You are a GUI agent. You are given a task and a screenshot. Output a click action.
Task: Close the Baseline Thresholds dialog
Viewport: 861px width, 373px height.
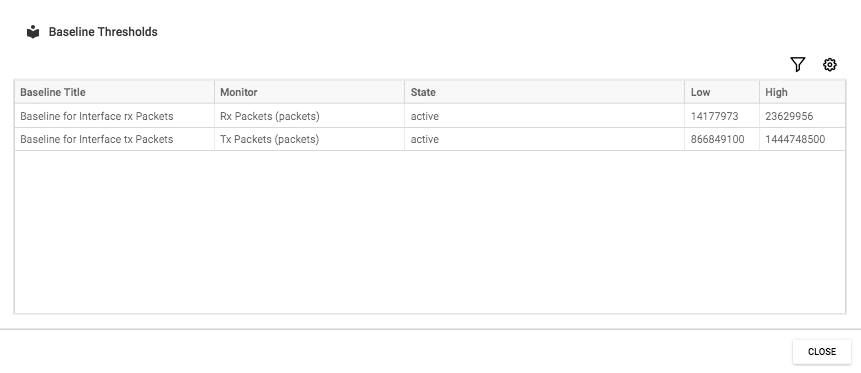[x=821, y=352]
